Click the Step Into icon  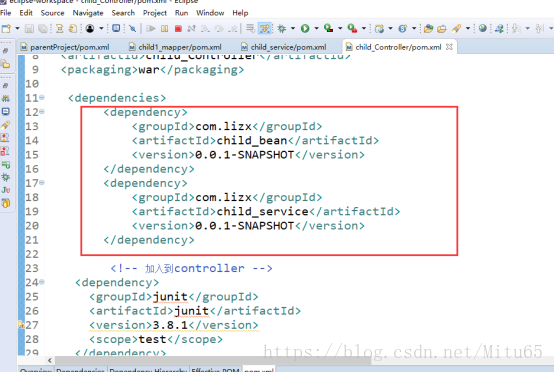(x=205, y=29)
